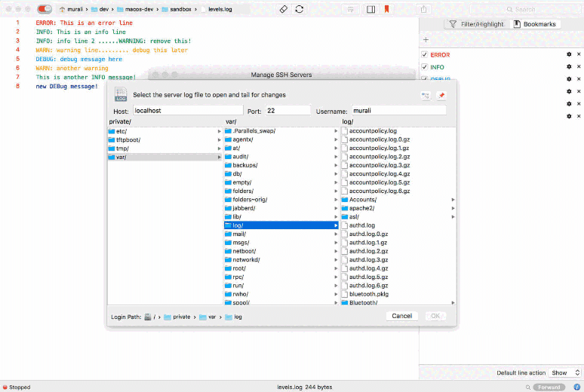Click the red pin icon in SSH dialog
The width and height of the screenshot is (584, 392).
click(x=441, y=96)
